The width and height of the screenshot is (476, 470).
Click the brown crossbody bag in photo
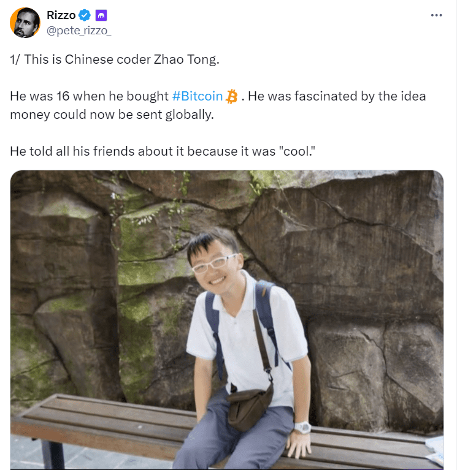tap(250, 408)
